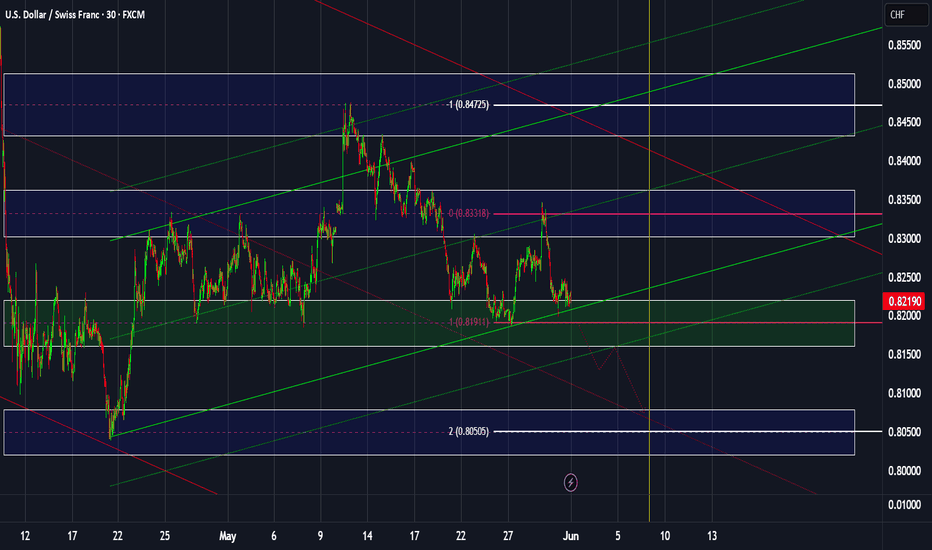Select the green shaded support zone rectangle
This screenshot has height=550, width=932.
[429, 323]
